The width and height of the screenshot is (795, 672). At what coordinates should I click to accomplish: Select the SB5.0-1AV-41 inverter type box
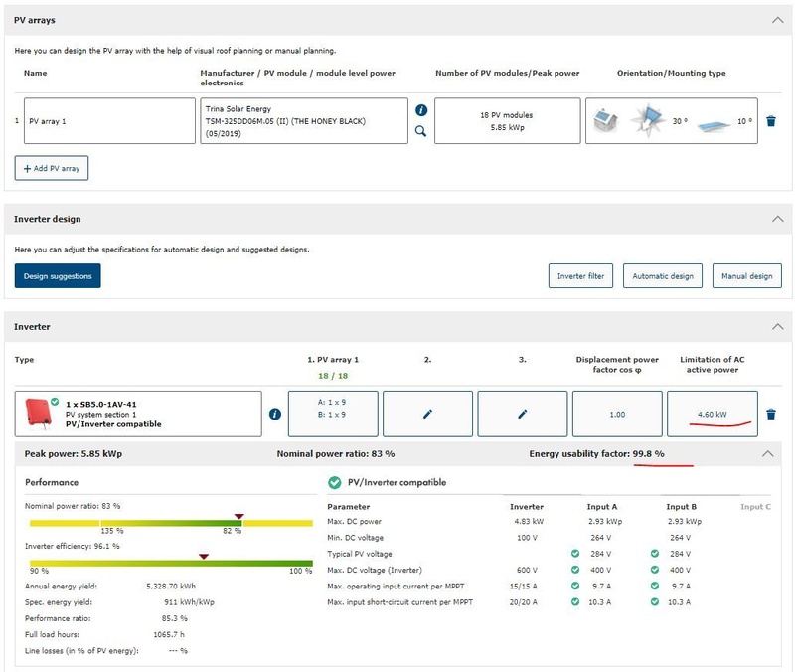[x=138, y=414]
